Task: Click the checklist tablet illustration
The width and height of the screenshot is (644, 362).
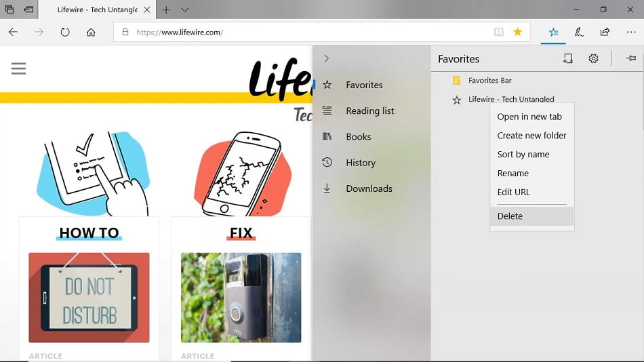Action: (94, 174)
